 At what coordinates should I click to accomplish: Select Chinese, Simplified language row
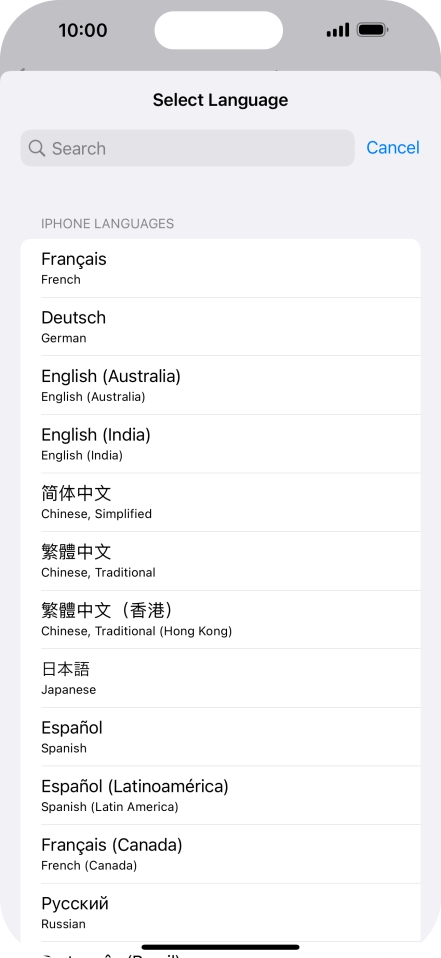pos(220,503)
